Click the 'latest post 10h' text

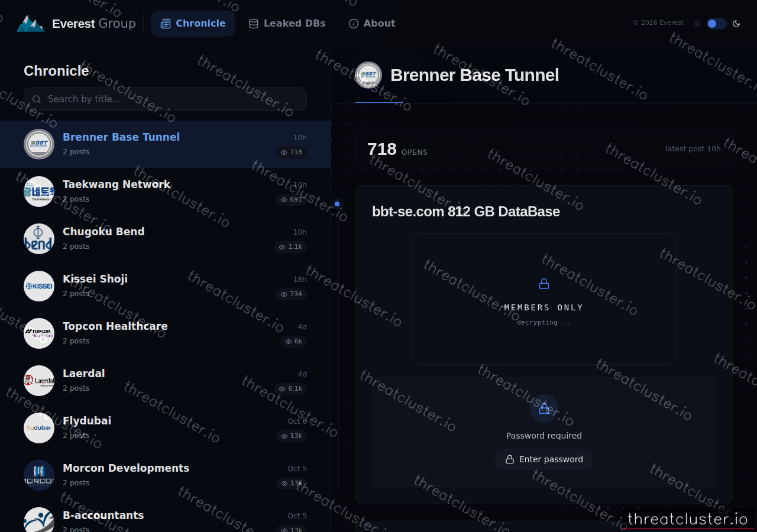pos(693,149)
